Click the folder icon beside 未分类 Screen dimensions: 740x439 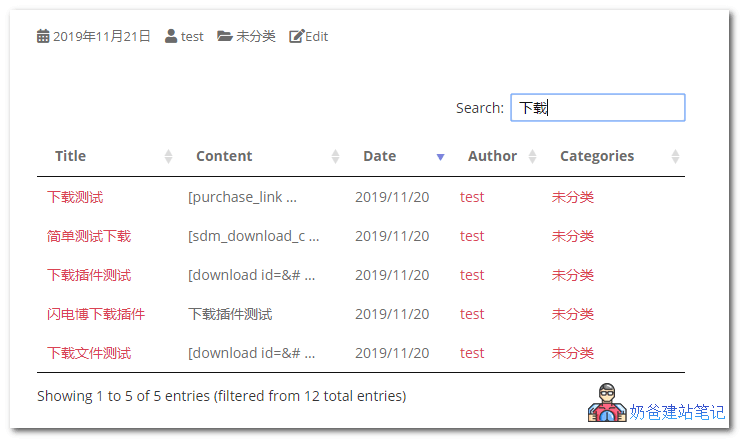click(x=225, y=36)
